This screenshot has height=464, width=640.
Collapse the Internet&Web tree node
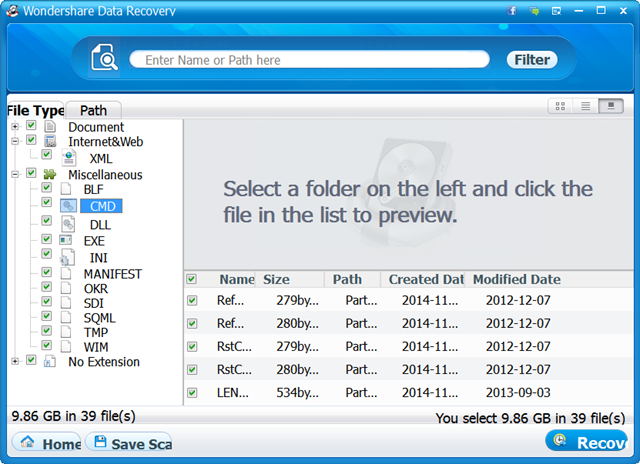tap(15, 141)
